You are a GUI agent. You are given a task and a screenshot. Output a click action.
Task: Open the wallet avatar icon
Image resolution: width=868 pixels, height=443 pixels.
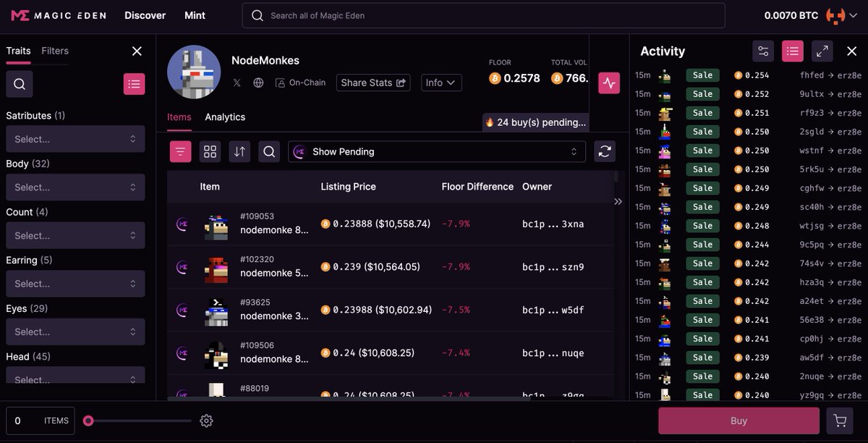(x=835, y=15)
